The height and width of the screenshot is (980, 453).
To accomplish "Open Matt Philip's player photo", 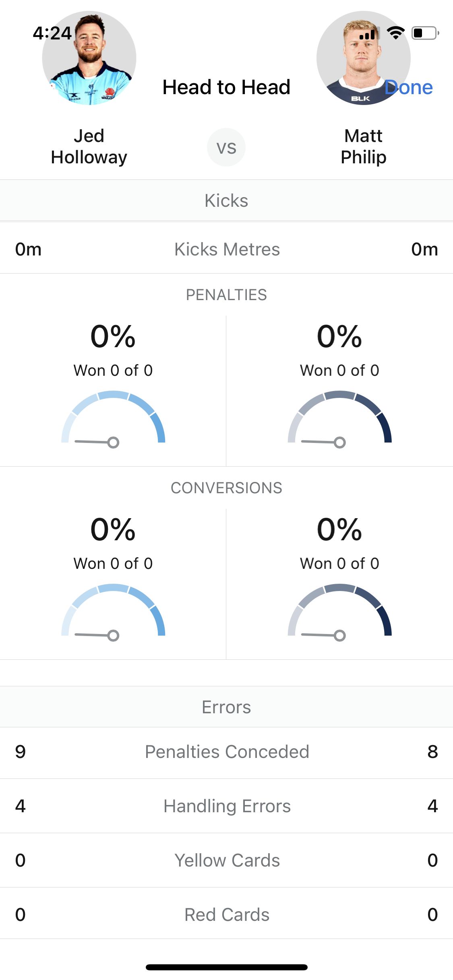I will pos(363,58).
